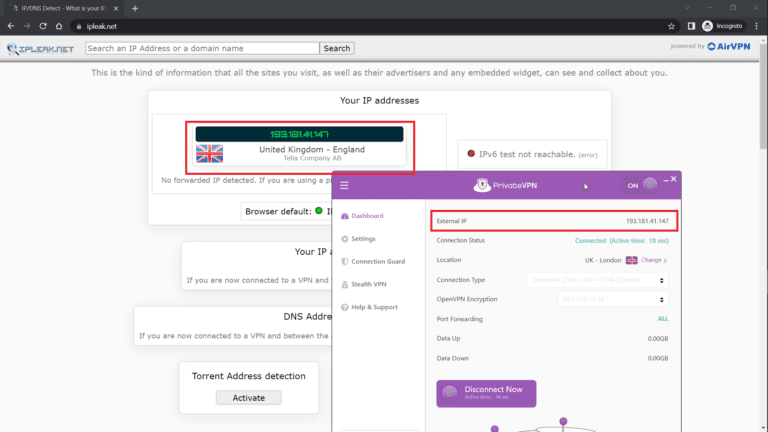This screenshot has width=768, height=432.
Task: Click the browser vertical scrollbar
Action: (763, 98)
